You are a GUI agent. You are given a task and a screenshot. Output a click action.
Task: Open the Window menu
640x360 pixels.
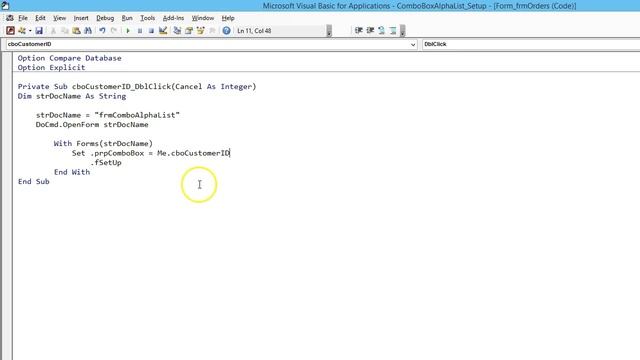(203, 18)
